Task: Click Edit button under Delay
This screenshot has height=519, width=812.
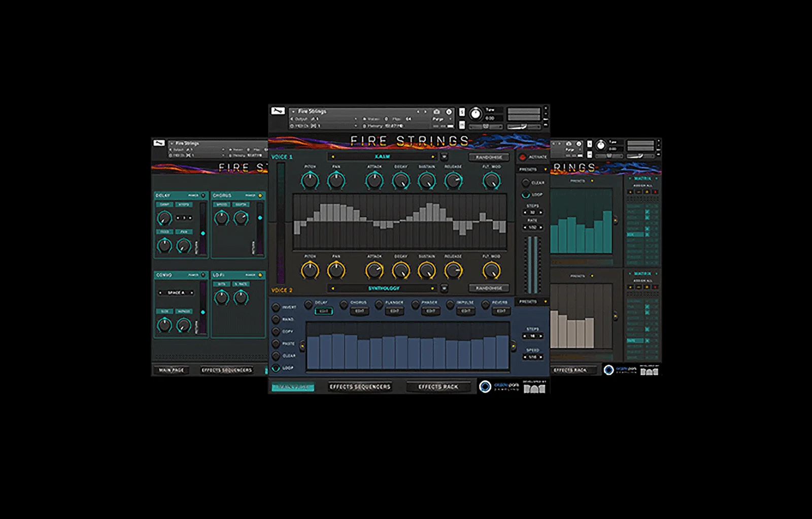Action: click(x=324, y=311)
